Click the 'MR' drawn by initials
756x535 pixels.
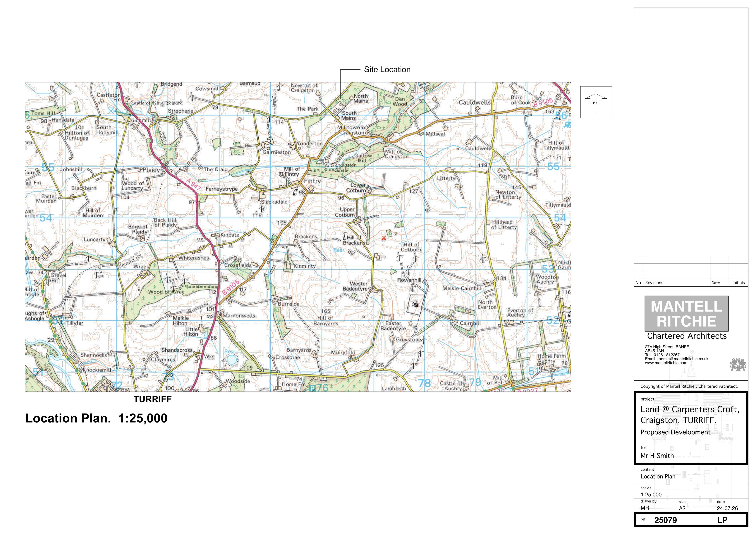645,508
